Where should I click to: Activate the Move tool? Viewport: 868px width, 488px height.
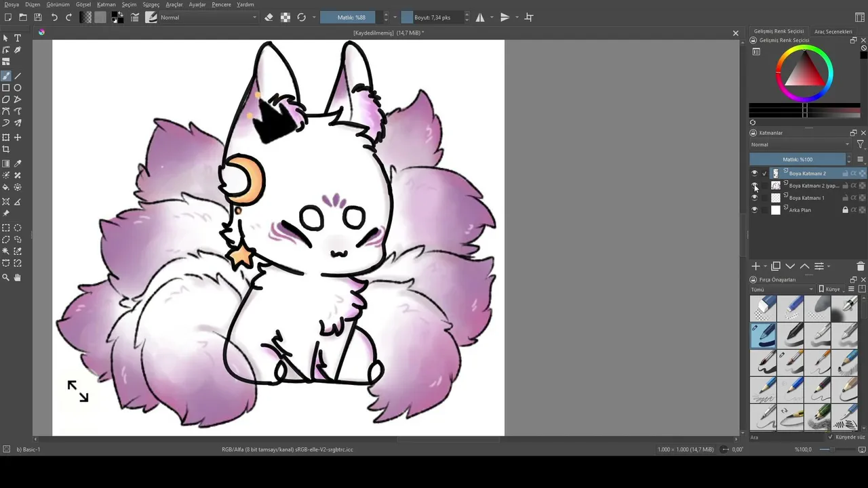tap(18, 138)
